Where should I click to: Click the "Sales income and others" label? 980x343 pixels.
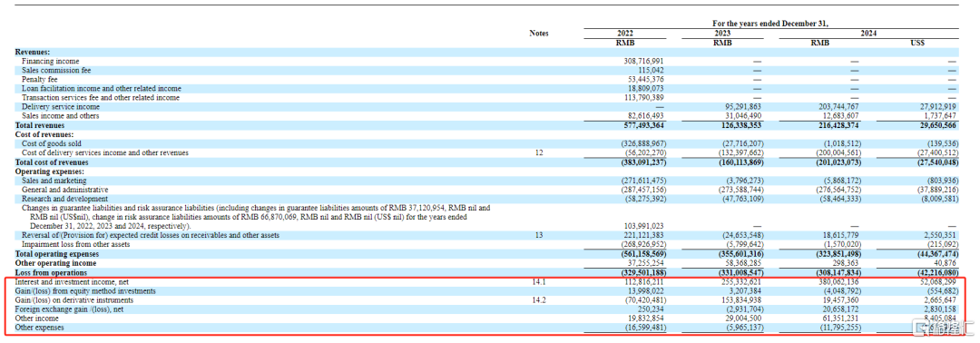[60, 115]
